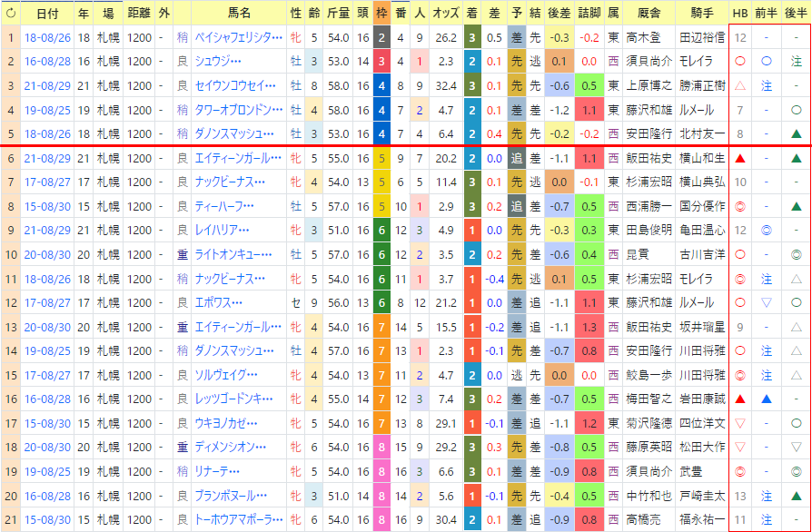This screenshot has width=812, height=532.
Task: Open the horse link トーホウアマポーラ
Action: pyautogui.click(x=239, y=519)
